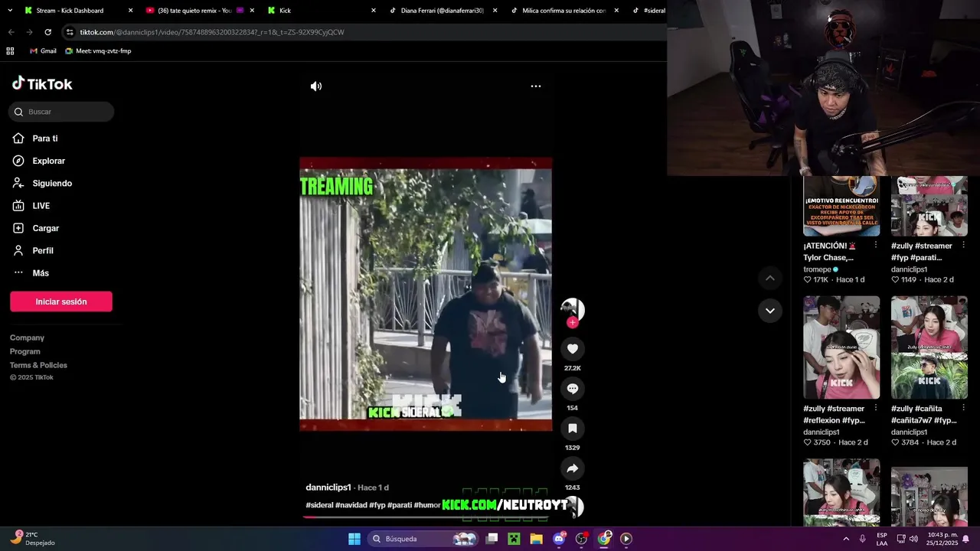The height and width of the screenshot is (551, 980).
Task: Open options for ¡ATENCIÓN! Tylor Chase video
Action: (x=876, y=246)
